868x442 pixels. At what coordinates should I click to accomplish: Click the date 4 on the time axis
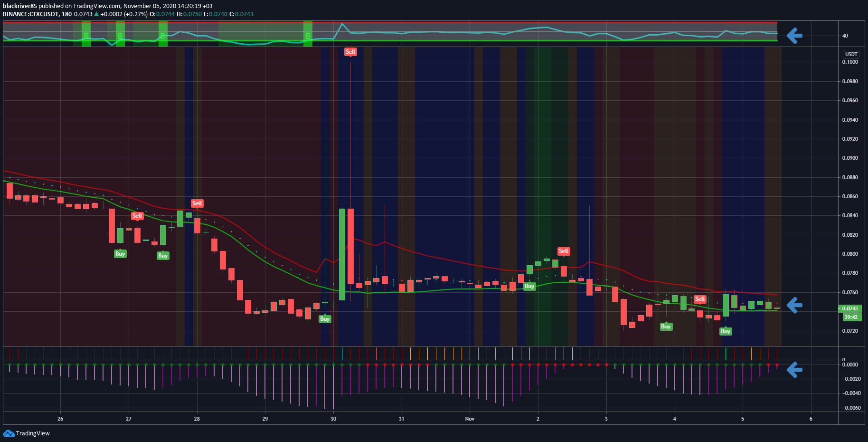click(x=675, y=419)
